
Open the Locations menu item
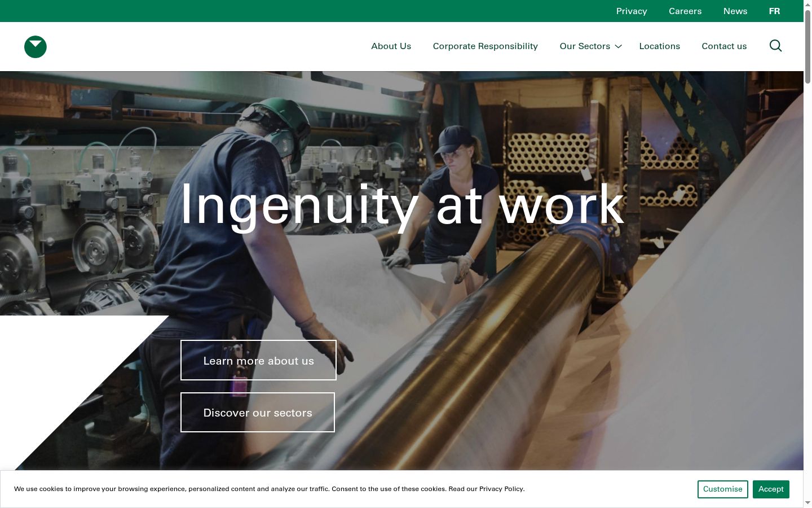tap(659, 46)
